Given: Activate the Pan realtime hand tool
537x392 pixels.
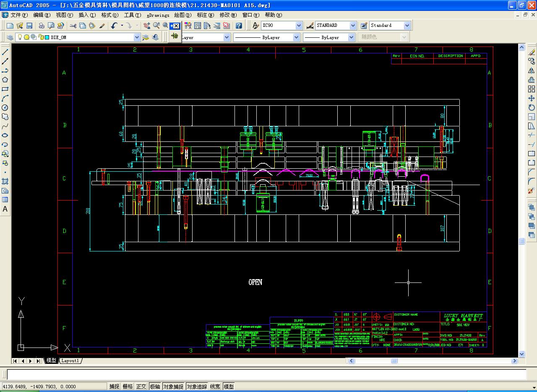Looking at the screenshot, I should point(146,26).
